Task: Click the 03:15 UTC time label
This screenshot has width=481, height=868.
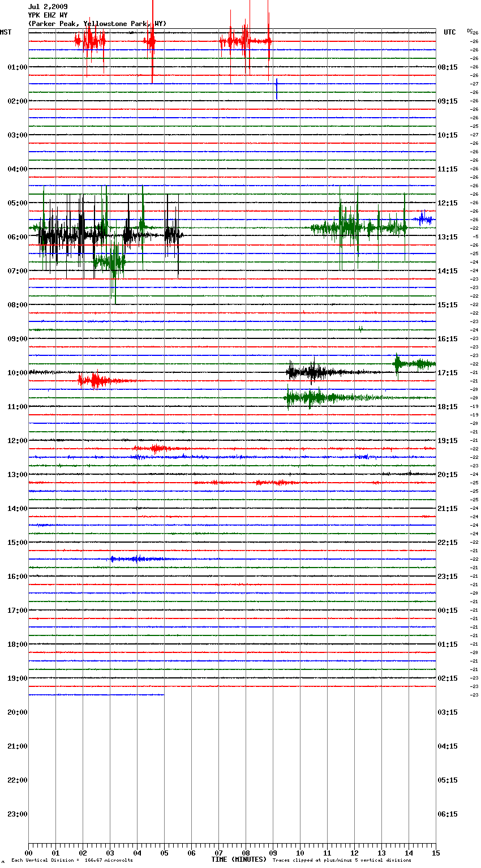Action: coord(448,712)
